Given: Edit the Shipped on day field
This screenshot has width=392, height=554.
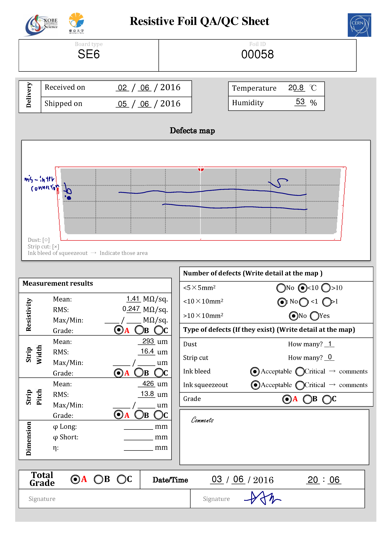Looking at the screenshot, I should coord(122,104).
